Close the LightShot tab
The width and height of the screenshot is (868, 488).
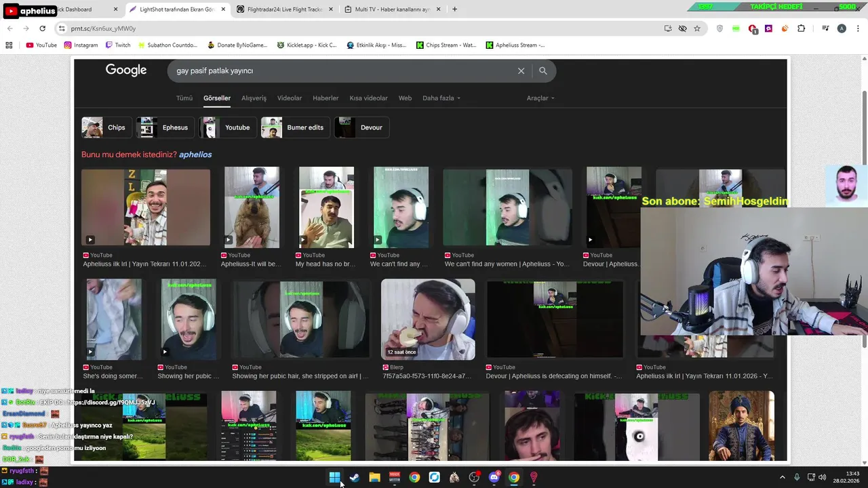click(x=223, y=9)
